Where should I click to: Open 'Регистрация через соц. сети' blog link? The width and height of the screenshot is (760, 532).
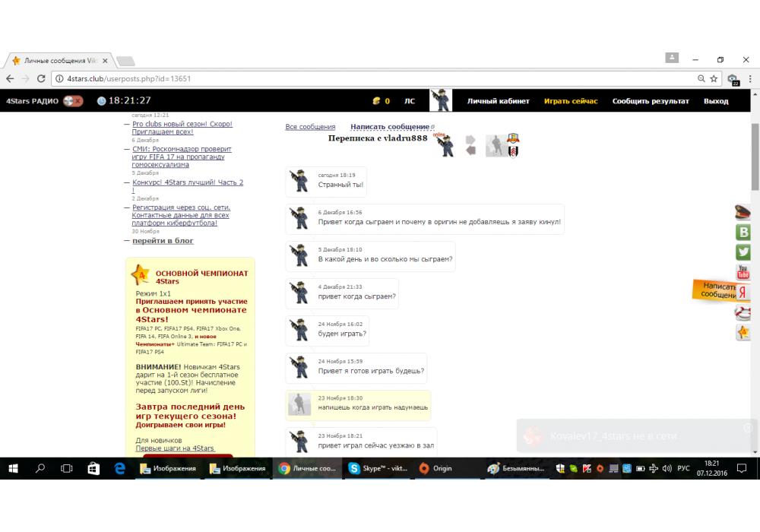coord(181,215)
